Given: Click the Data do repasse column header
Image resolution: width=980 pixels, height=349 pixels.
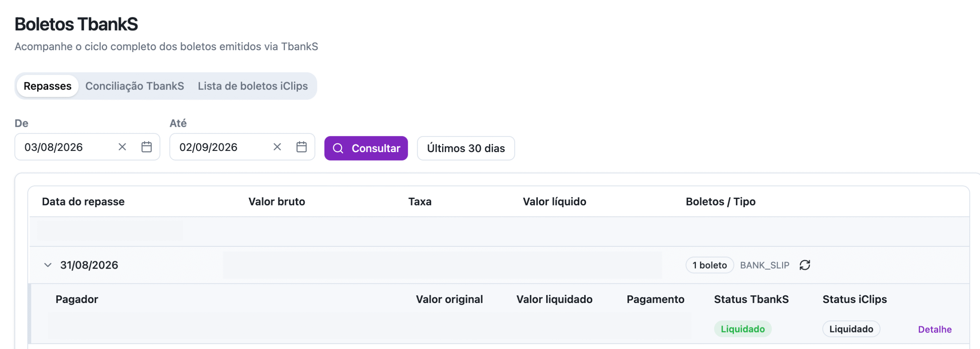Looking at the screenshot, I should point(83,202).
